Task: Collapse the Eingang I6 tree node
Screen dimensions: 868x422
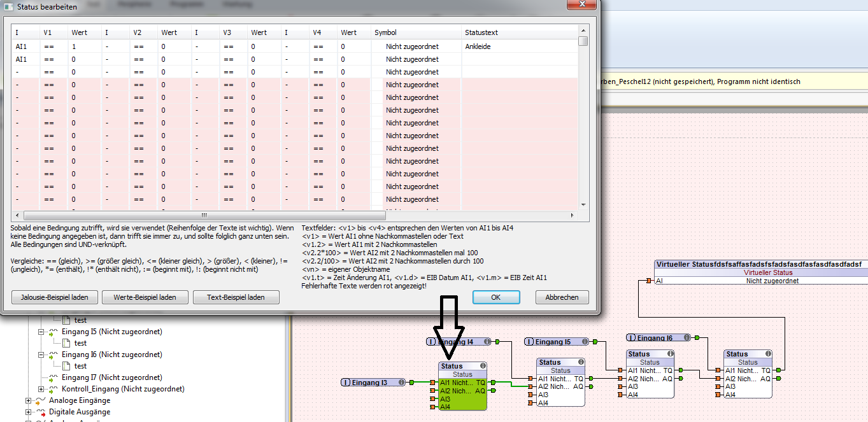Action: pos(41,355)
